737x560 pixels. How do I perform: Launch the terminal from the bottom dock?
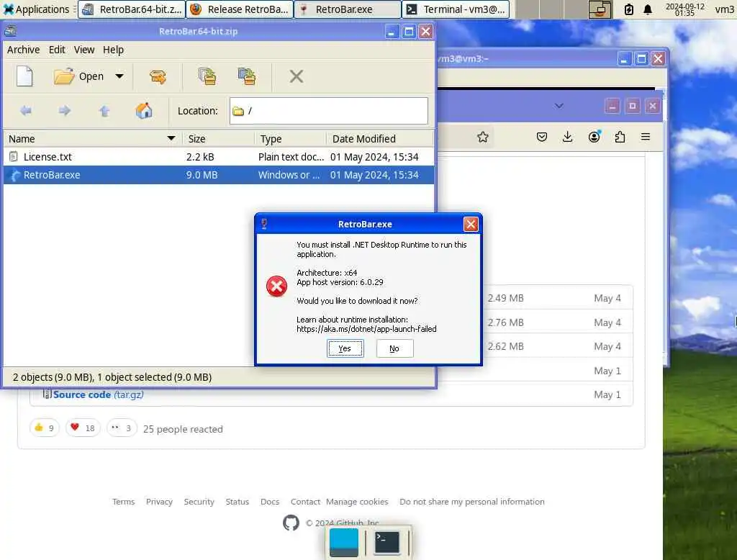pyautogui.click(x=386, y=542)
